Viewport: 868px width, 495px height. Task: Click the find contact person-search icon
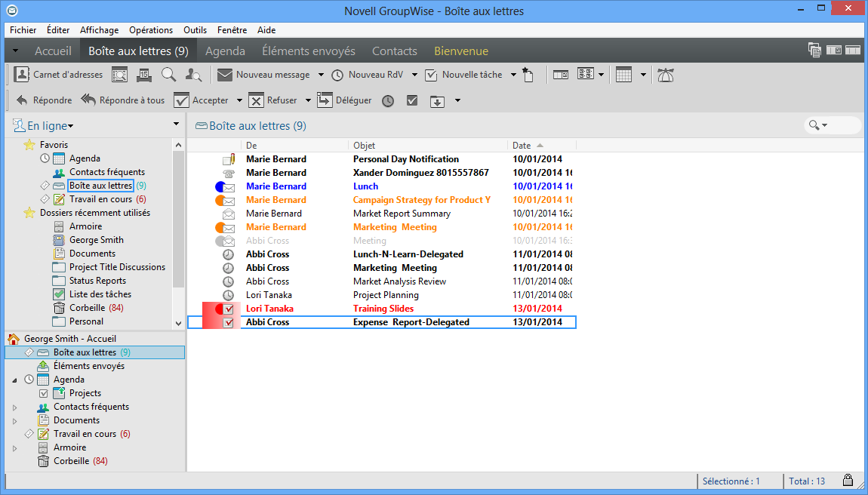[x=193, y=75]
